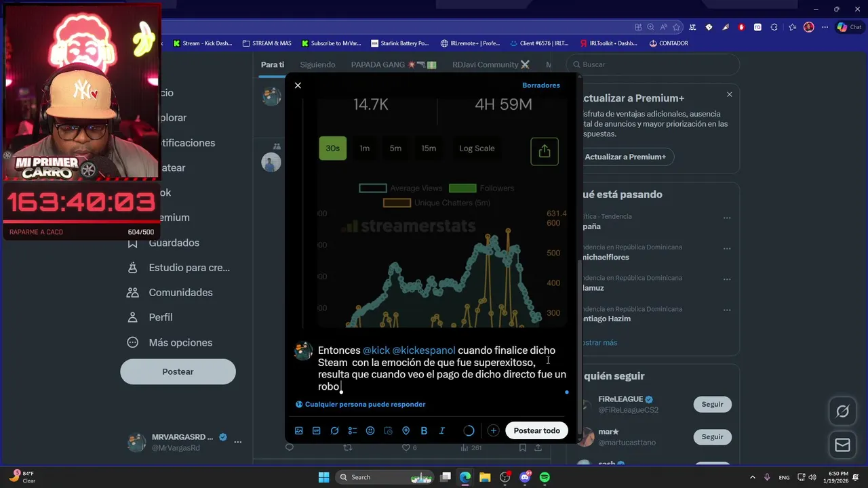Image resolution: width=868 pixels, height=488 pixels.
Task: Open CONTADOR bookmark
Action: [x=669, y=43]
